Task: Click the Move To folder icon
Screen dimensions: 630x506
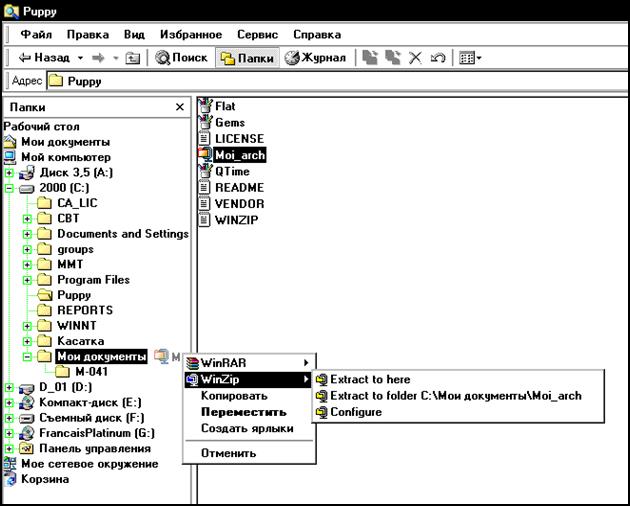Action: 370,58
